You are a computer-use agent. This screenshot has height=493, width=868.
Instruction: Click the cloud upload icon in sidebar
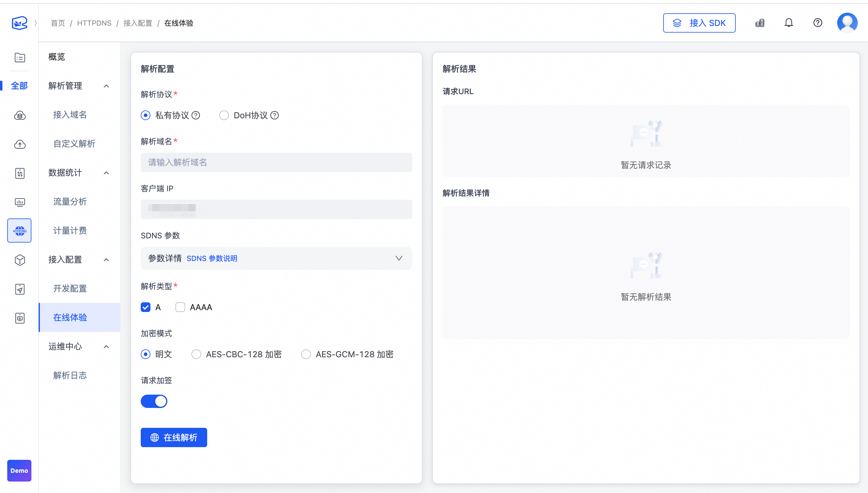click(20, 144)
